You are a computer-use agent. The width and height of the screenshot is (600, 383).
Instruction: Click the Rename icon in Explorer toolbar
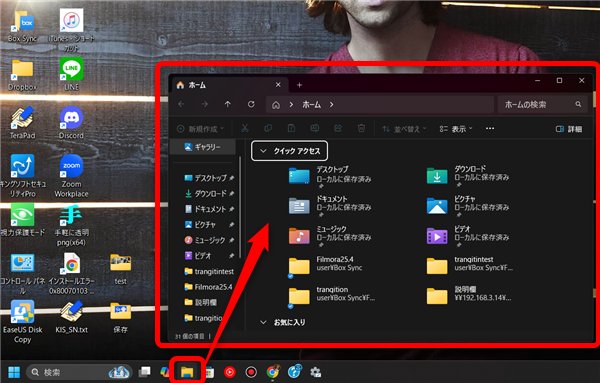click(x=315, y=129)
